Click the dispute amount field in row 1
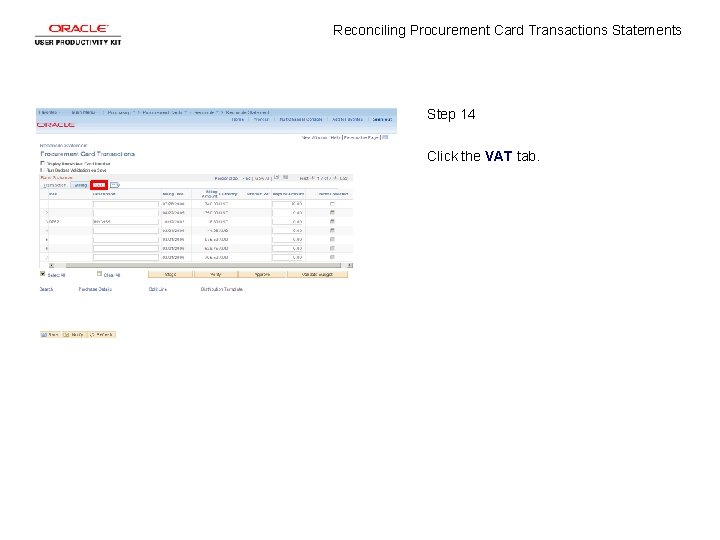720x540 pixels. click(288, 204)
